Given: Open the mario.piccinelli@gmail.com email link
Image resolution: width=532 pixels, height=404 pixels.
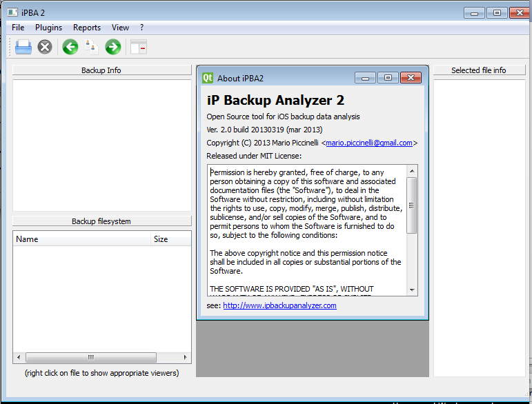Looking at the screenshot, I should [369, 143].
